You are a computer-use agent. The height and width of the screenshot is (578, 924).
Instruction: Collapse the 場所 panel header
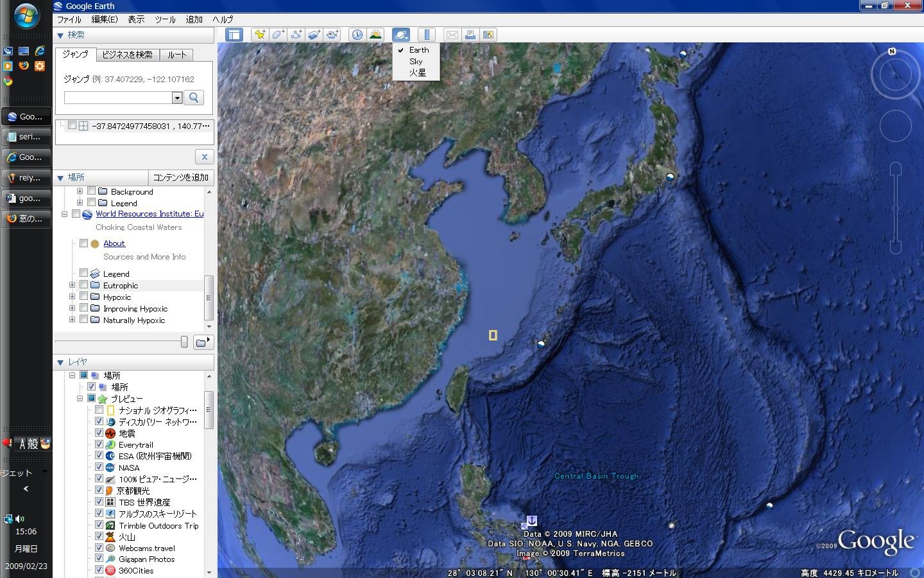[60, 178]
